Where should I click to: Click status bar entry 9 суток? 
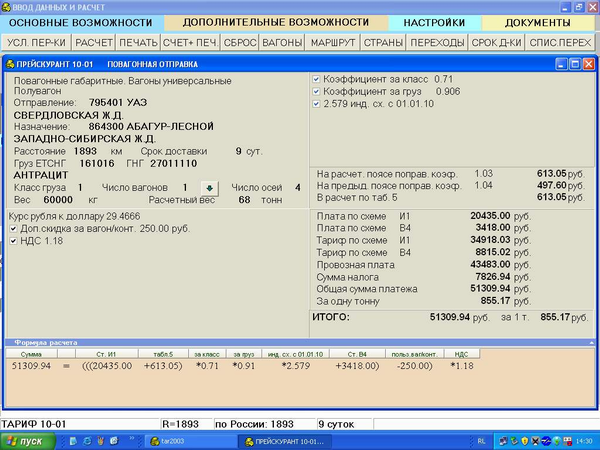[x=336, y=424]
